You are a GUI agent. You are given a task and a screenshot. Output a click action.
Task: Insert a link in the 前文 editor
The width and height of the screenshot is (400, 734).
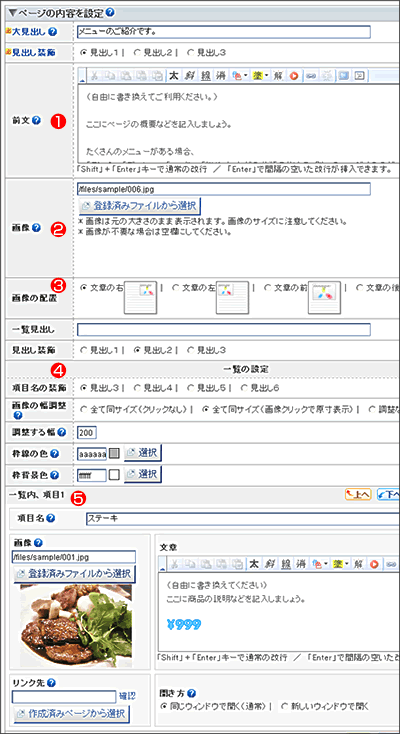point(310,76)
